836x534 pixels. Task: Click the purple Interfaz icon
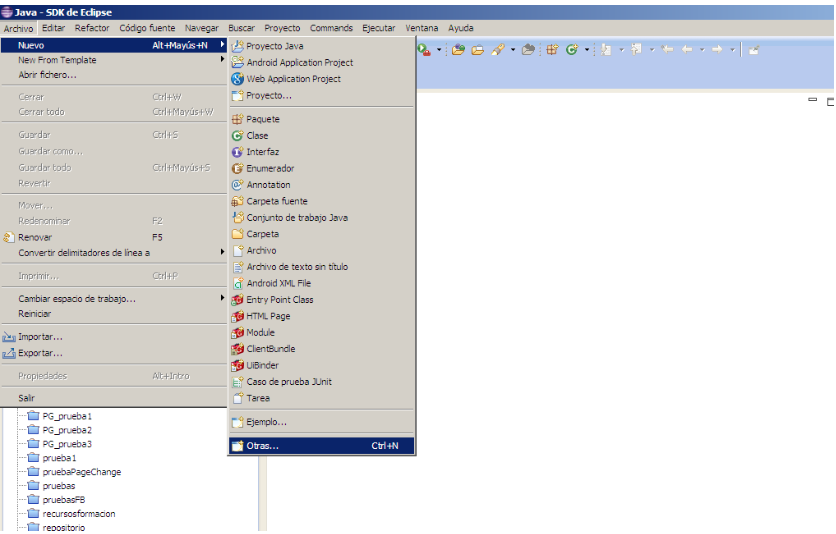pos(238,152)
